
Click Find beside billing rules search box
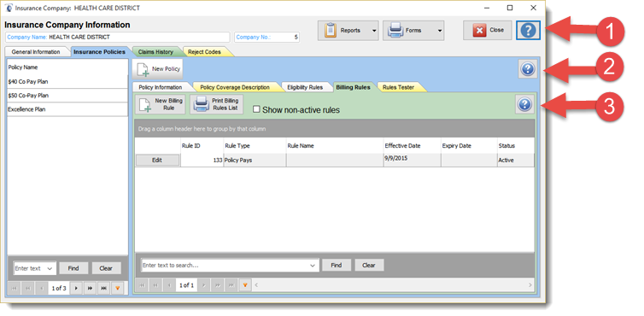pyautogui.click(x=337, y=265)
